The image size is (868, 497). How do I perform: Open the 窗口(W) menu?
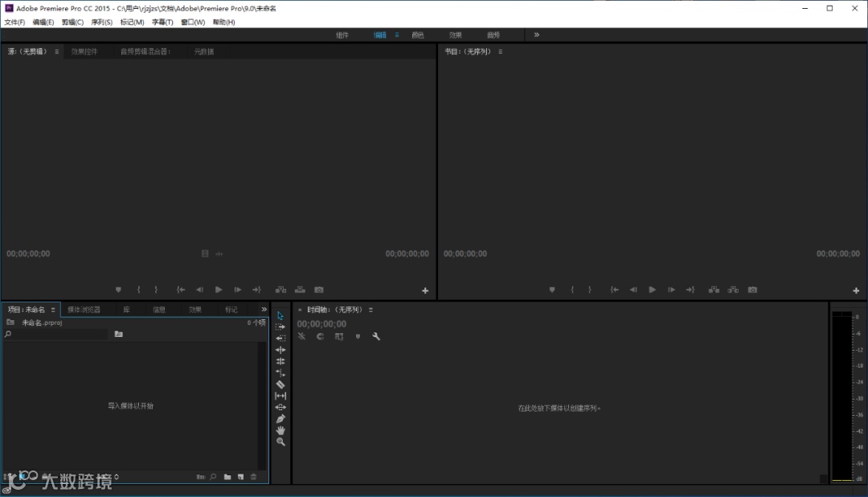click(x=193, y=23)
